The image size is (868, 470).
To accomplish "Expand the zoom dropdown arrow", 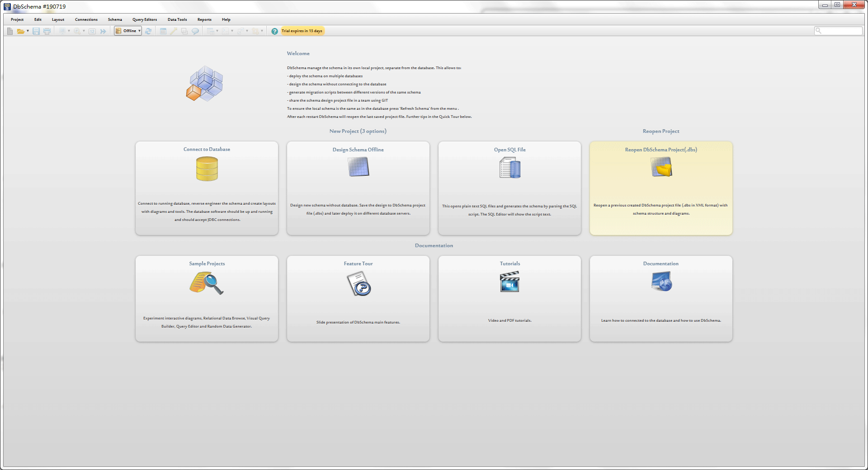I will [84, 31].
